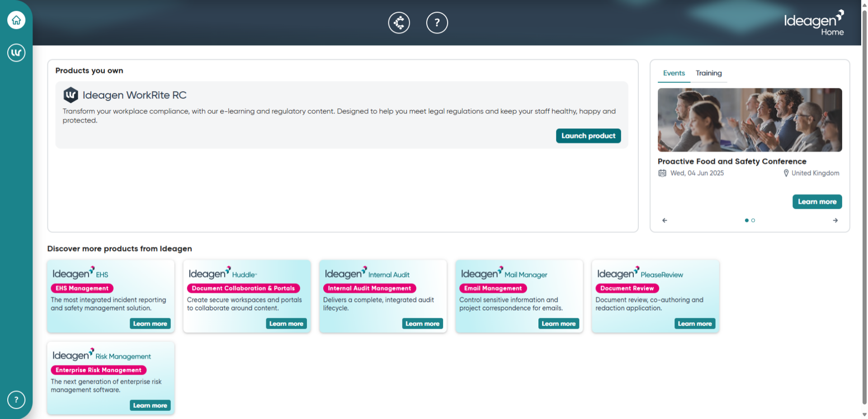Learn more about Ideagen PleaseReview
The image size is (868, 419).
click(x=695, y=324)
